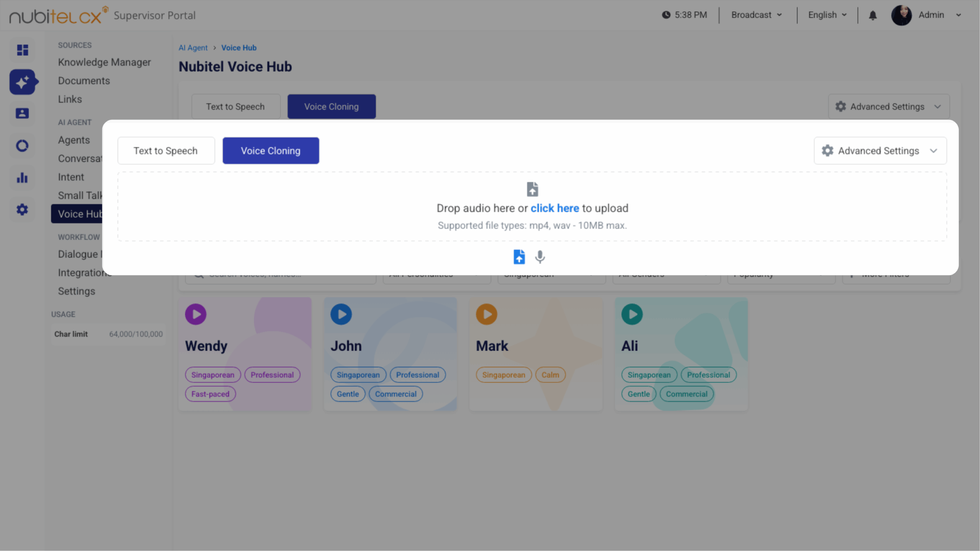Open the bar chart reports icon
The height and width of the screenshot is (551, 980).
[x=22, y=178]
